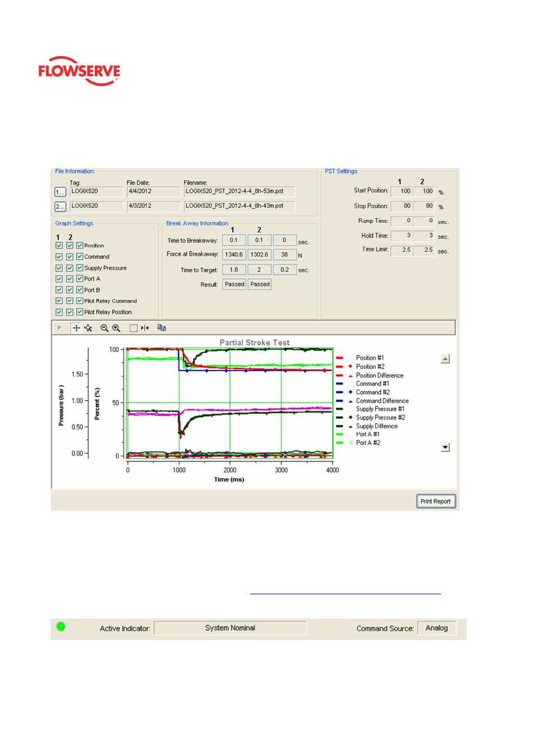Click first Passed result box

[235, 284]
